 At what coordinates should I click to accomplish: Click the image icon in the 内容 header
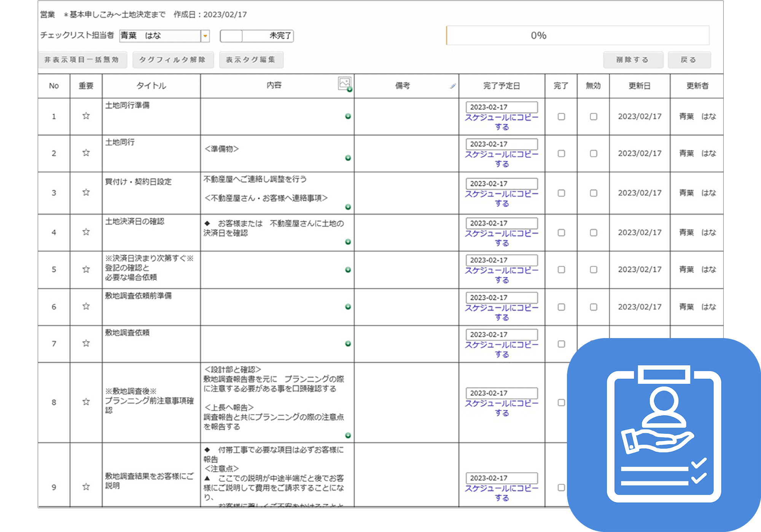(x=345, y=84)
